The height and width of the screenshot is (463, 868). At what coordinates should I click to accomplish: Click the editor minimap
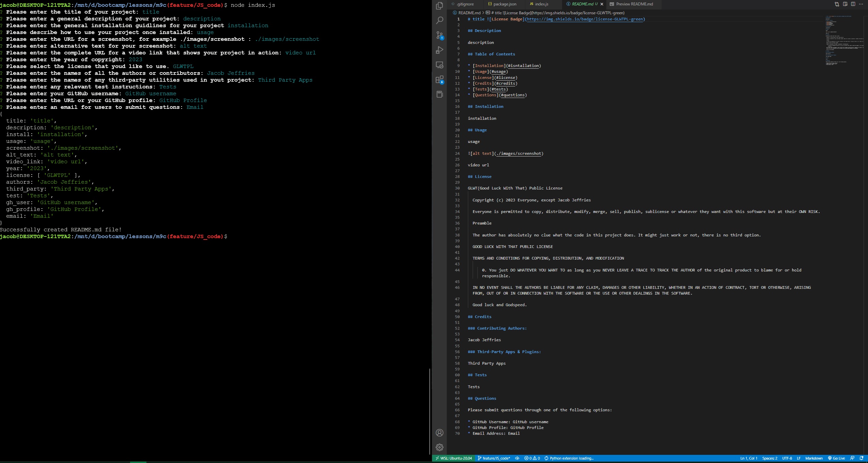click(844, 41)
